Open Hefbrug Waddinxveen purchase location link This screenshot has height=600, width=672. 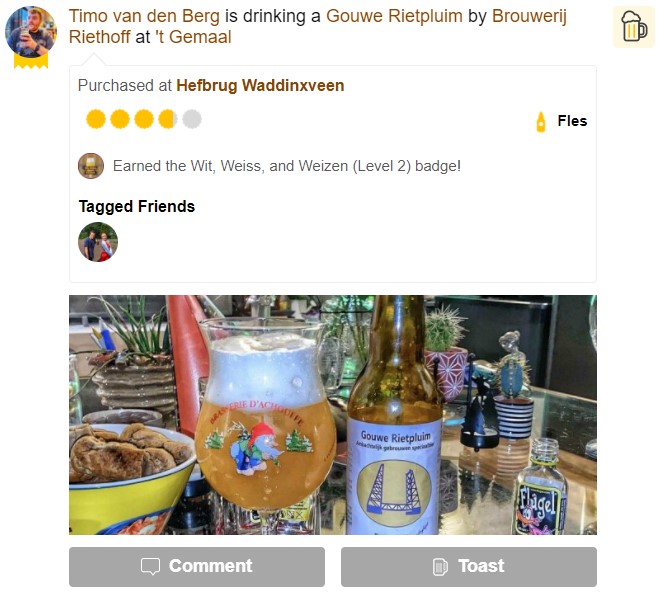[260, 85]
